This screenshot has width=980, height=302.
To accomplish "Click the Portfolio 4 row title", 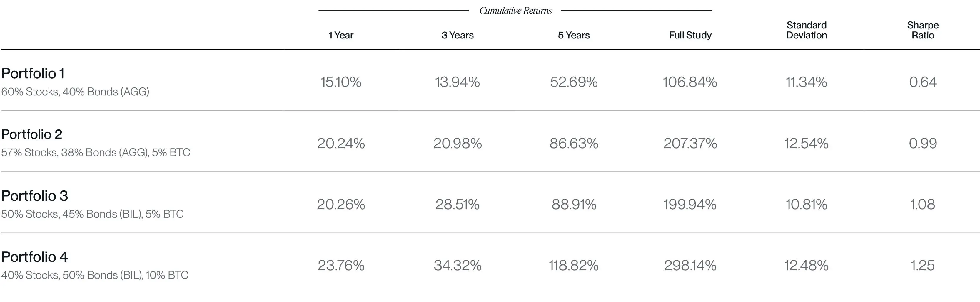I will [x=35, y=257].
